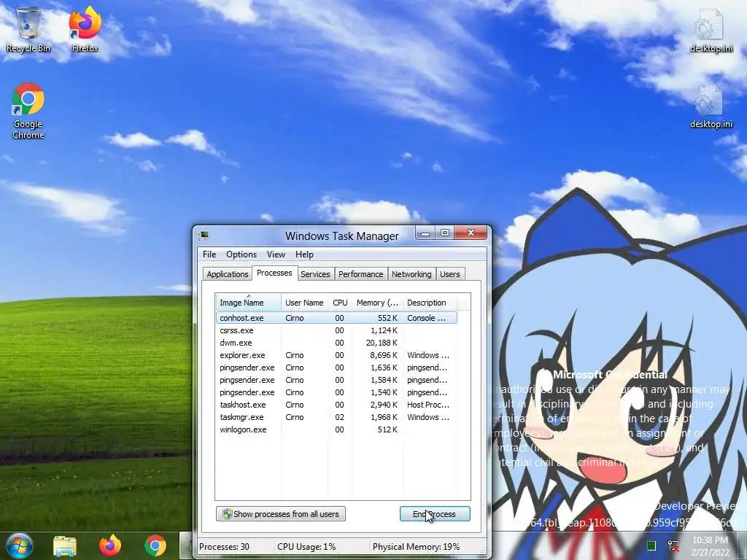Switch to the Users tab
This screenshot has height=560, width=747.
[449, 274]
